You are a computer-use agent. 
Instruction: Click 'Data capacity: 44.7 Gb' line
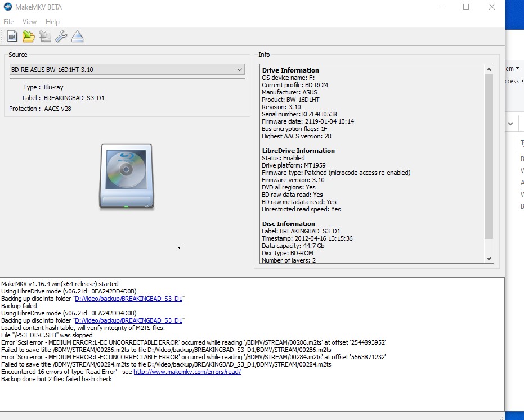pos(293,246)
